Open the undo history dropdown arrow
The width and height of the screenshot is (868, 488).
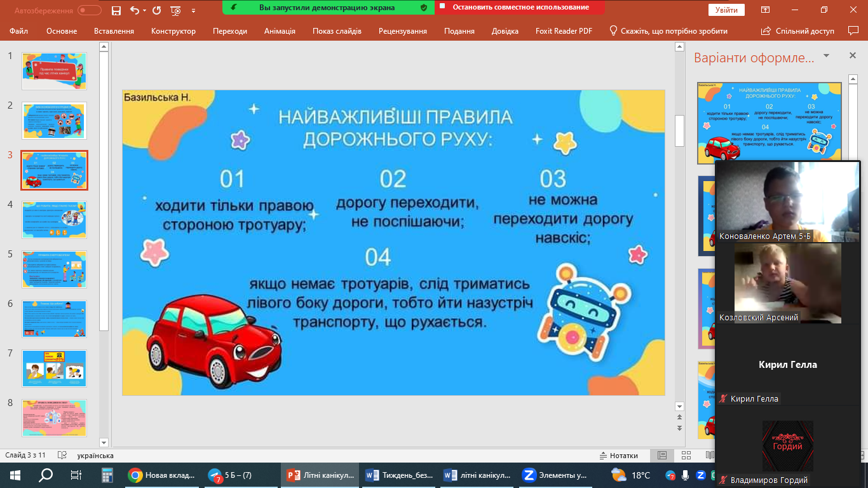pos(144,11)
